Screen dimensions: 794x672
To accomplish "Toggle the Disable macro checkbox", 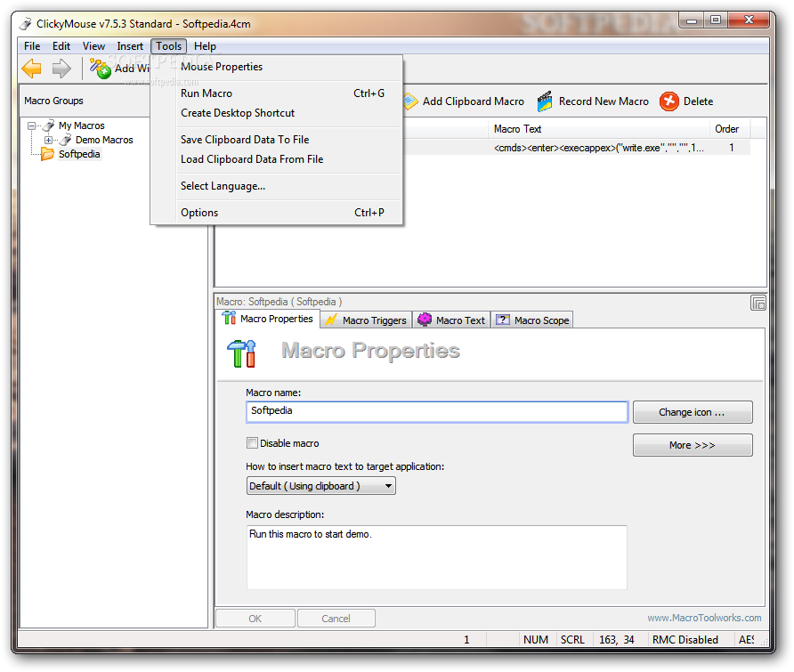I will click(252, 442).
